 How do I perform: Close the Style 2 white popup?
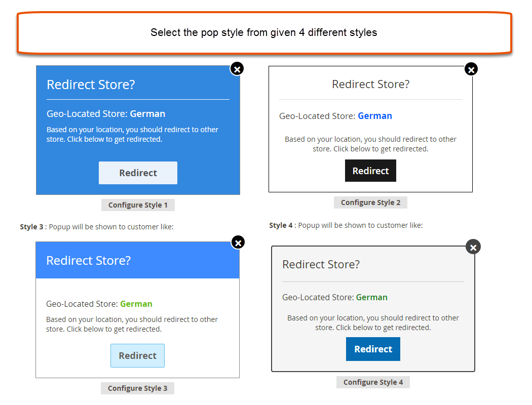click(471, 69)
